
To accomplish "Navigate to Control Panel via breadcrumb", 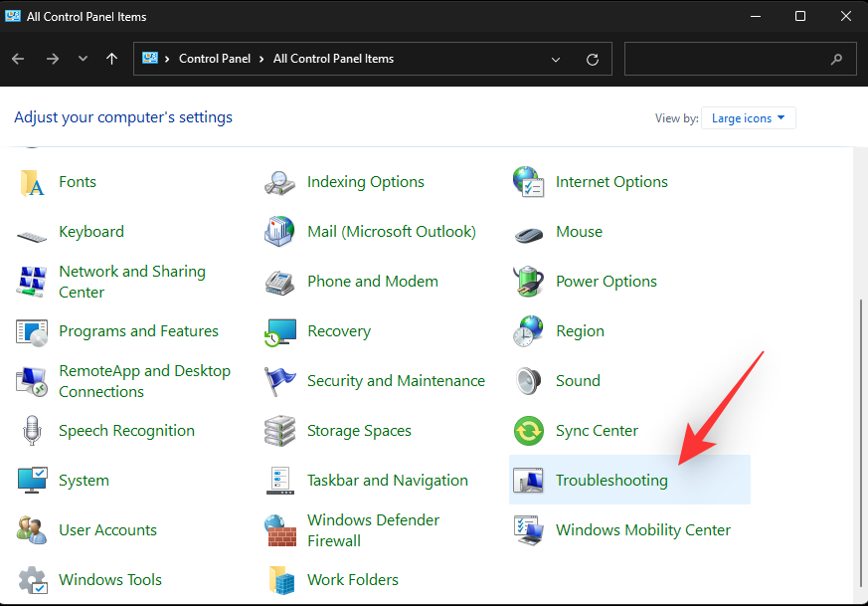I will (x=215, y=59).
